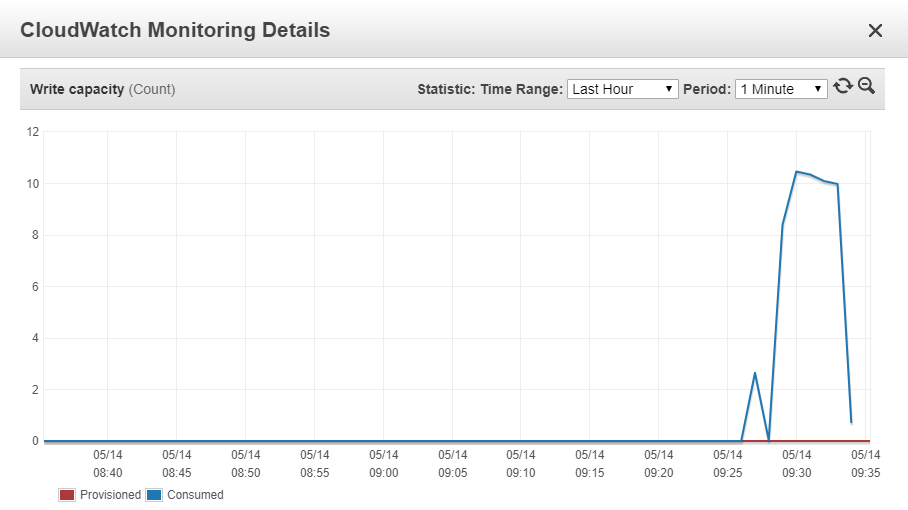Click the y-axis value 4
The height and width of the screenshot is (510, 908).
pyautogui.click(x=35, y=338)
